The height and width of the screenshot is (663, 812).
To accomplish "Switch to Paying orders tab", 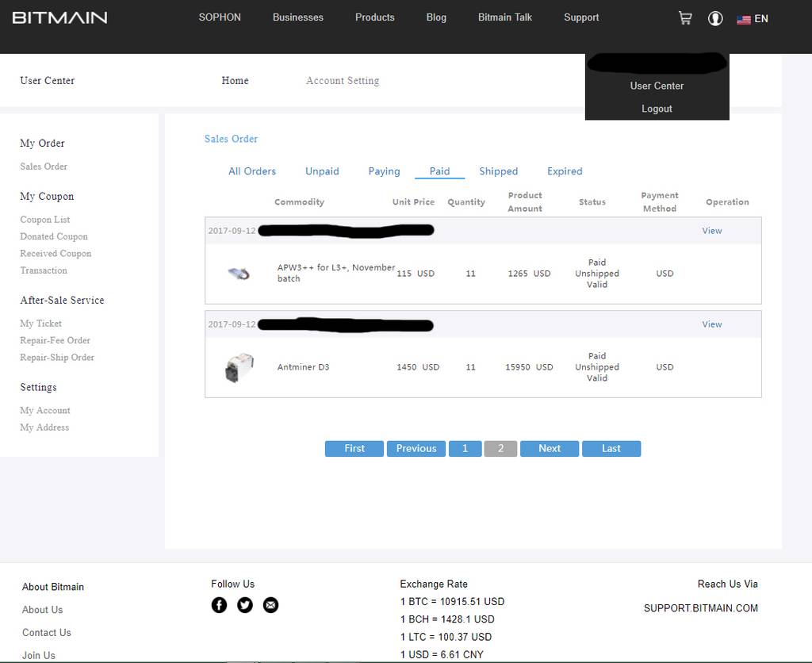I will (x=385, y=171).
